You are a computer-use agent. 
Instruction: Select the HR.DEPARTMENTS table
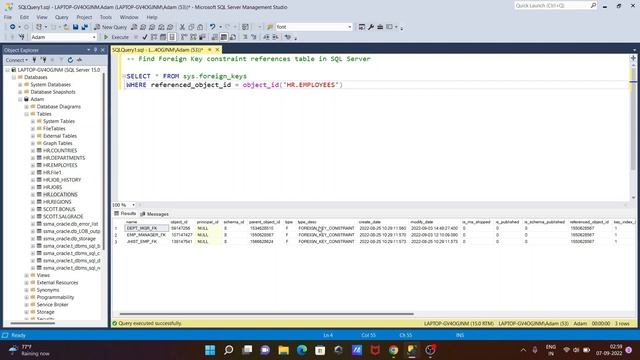pos(64,158)
